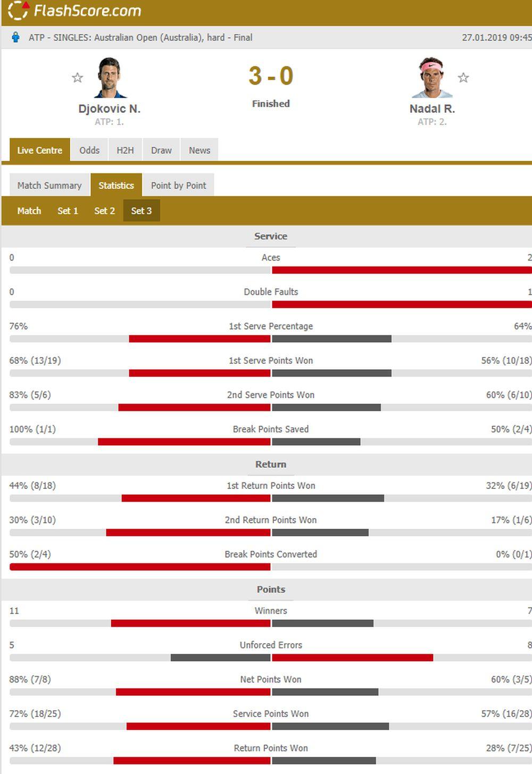Show full Match statistics
The height and width of the screenshot is (774, 532).
29,211
